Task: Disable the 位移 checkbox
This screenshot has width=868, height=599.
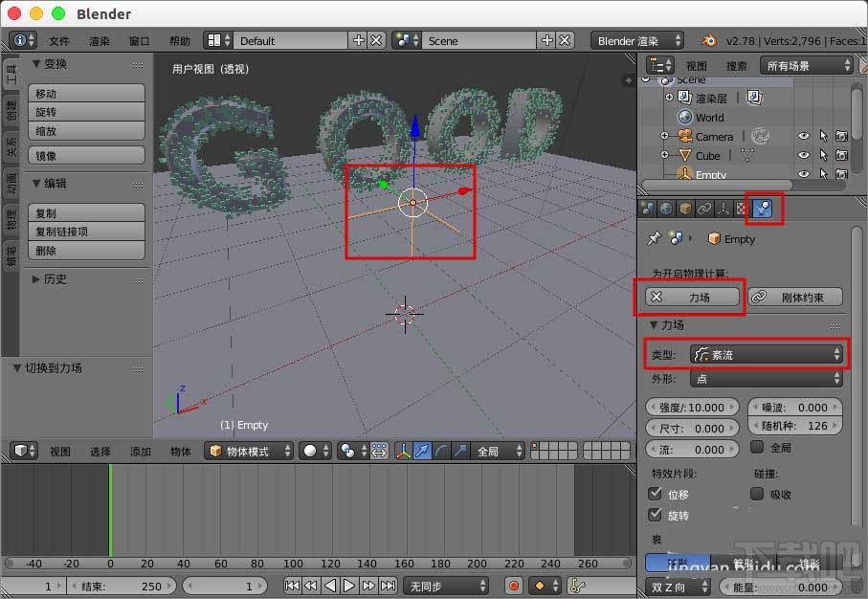Action: [x=655, y=493]
